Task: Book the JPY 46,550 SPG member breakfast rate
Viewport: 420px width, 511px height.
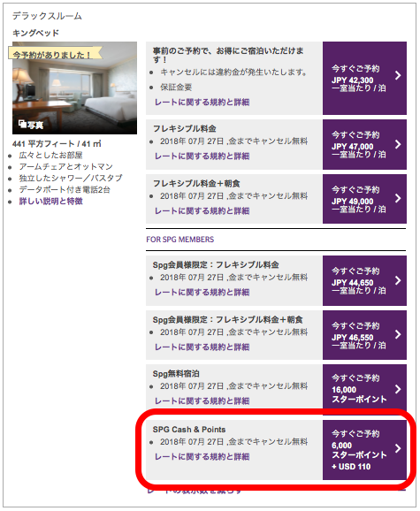Action: pos(364,335)
